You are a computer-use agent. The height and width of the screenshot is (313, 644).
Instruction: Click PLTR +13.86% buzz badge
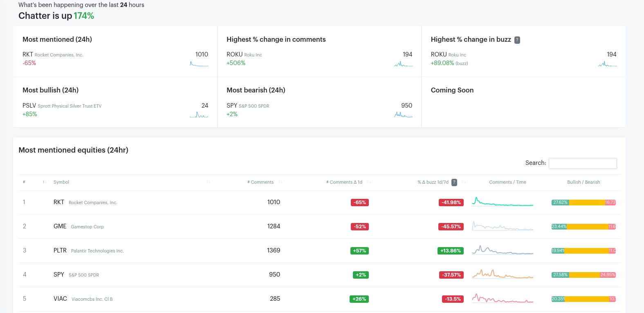pos(451,251)
